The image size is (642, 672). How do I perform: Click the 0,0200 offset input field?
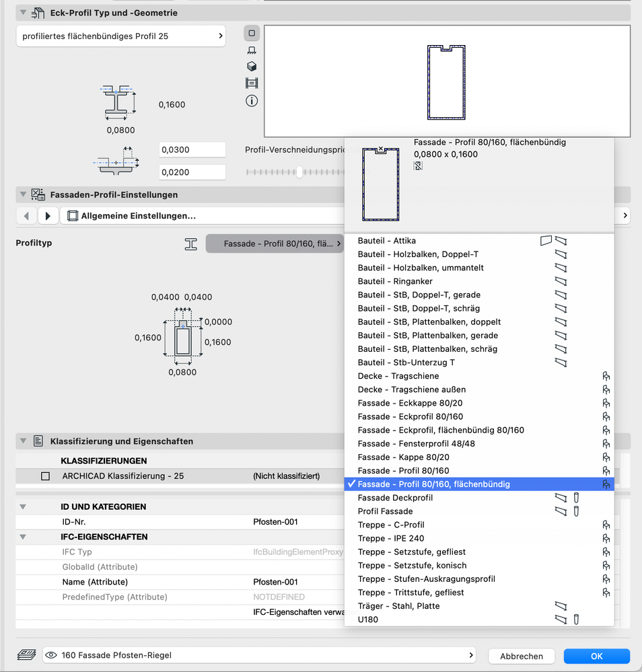(192, 172)
